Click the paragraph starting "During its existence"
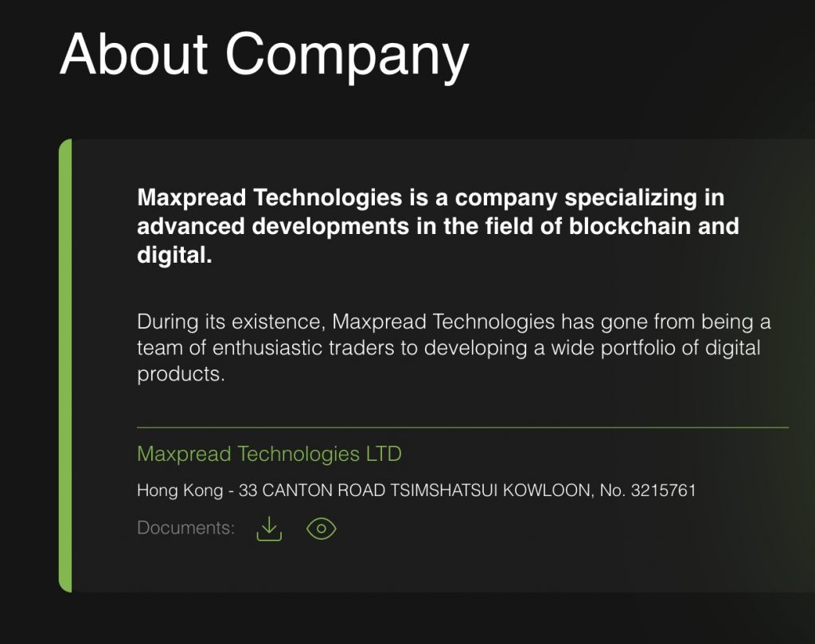 [x=454, y=348]
